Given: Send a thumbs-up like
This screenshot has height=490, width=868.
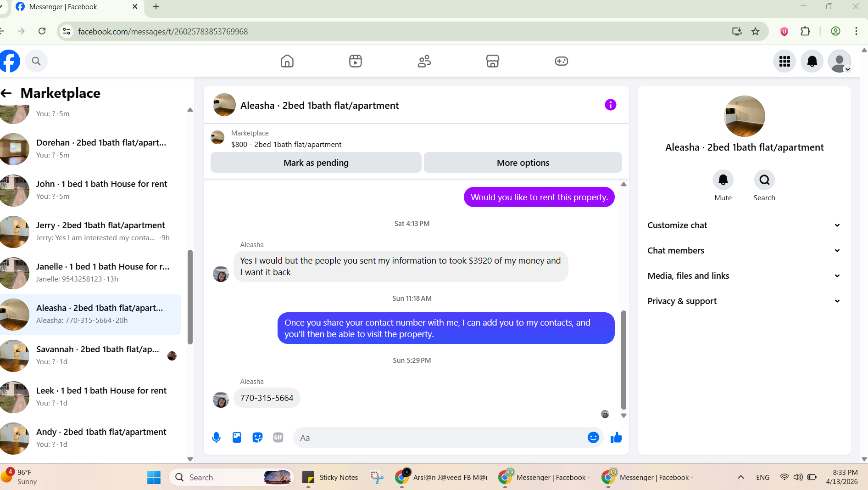Looking at the screenshot, I should (x=616, y=438).
